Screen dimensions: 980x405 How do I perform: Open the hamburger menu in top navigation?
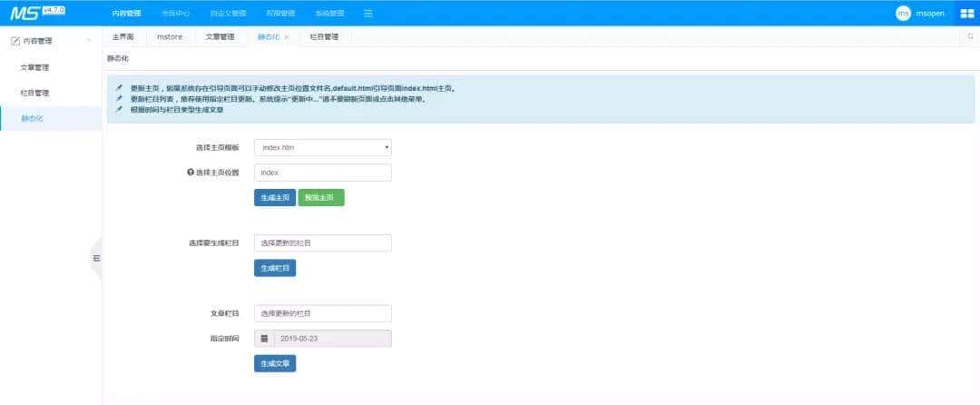pos(368,13)
